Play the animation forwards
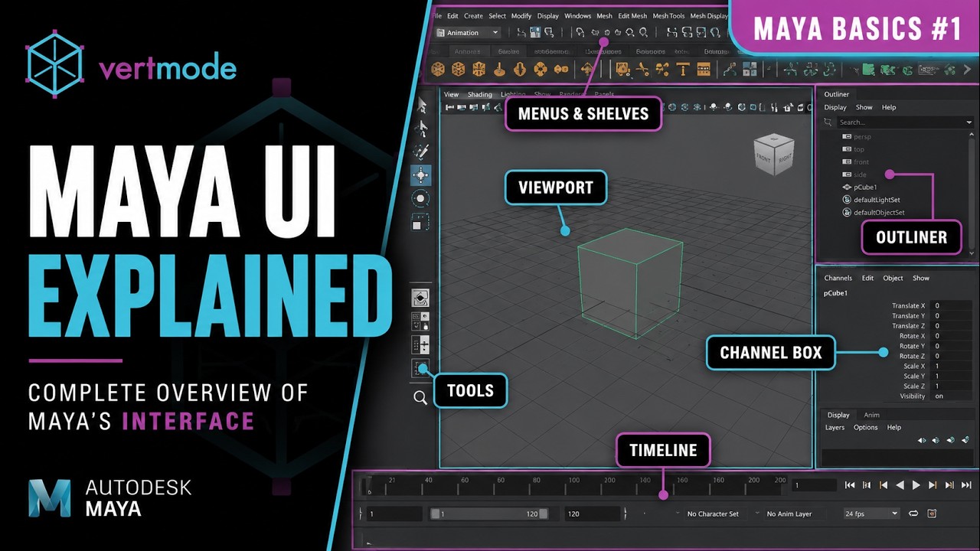980x551 pixels. [916, 485]
